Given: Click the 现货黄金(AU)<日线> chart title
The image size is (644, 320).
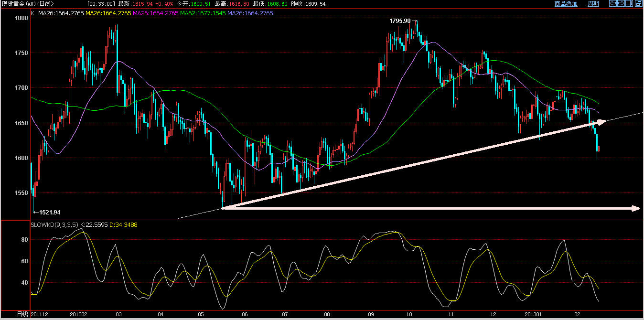Looking at the screenshot, I should click(28, 4).
